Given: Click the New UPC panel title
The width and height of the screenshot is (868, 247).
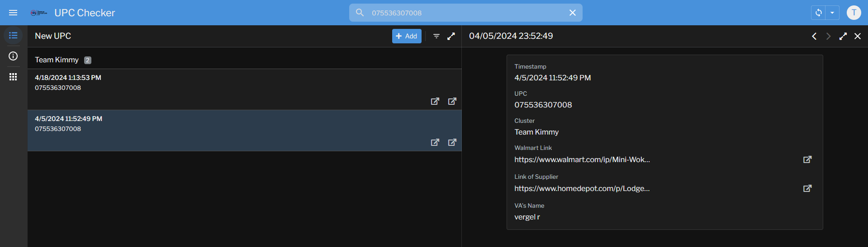Looking at the screenshot, I should [x=53, y=36].
